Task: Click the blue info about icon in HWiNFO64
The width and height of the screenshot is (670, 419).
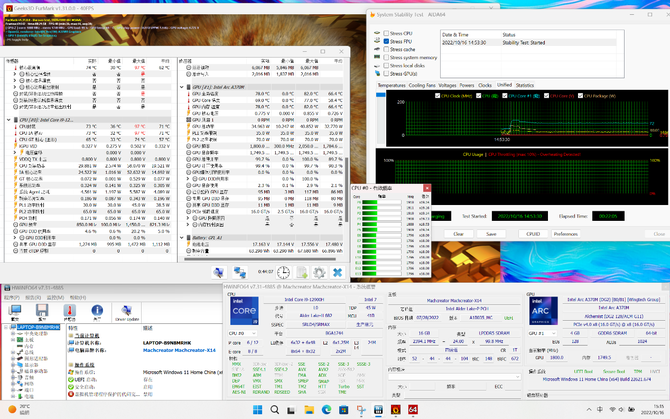Action: pyautogui.click(x=97, y=313)
